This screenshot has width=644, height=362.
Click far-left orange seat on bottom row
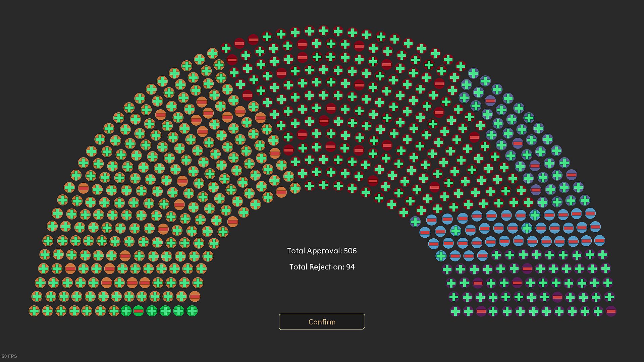click(x=34, y=311)
